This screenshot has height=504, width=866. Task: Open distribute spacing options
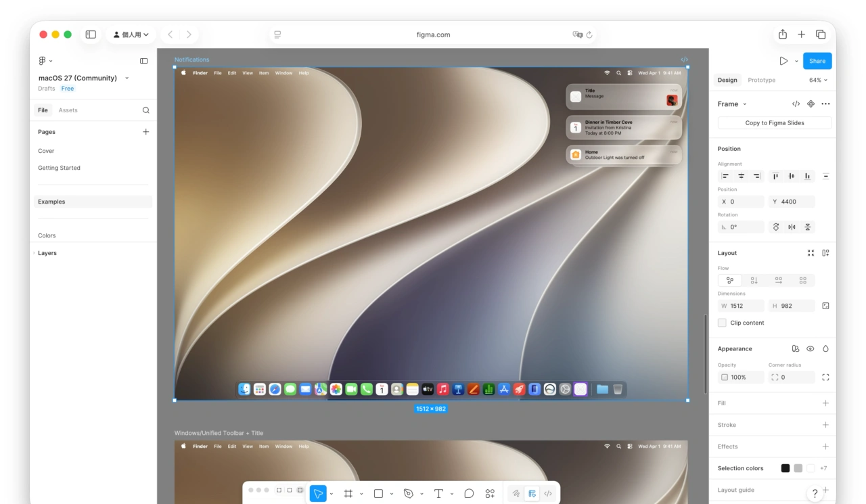825,176
